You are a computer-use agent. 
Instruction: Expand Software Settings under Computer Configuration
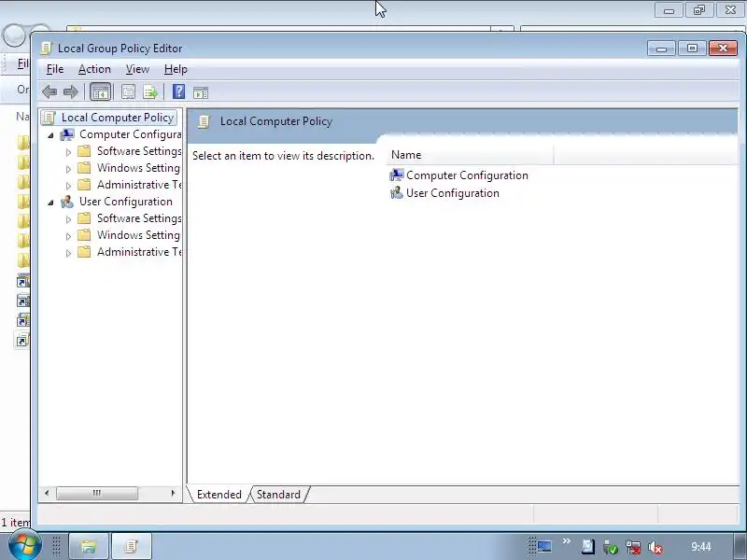click(68, 152)
